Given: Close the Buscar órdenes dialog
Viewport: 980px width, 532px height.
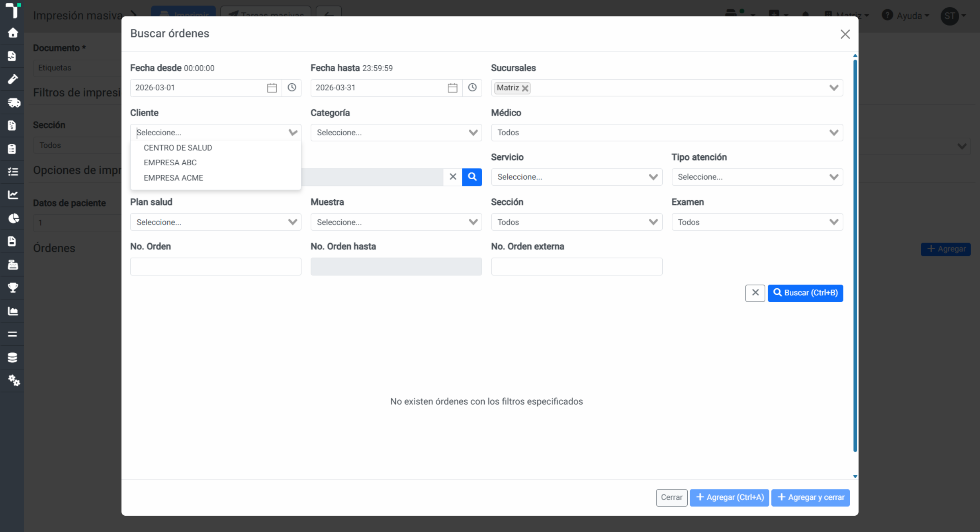Looking at the screenshot, I should 845,34.
